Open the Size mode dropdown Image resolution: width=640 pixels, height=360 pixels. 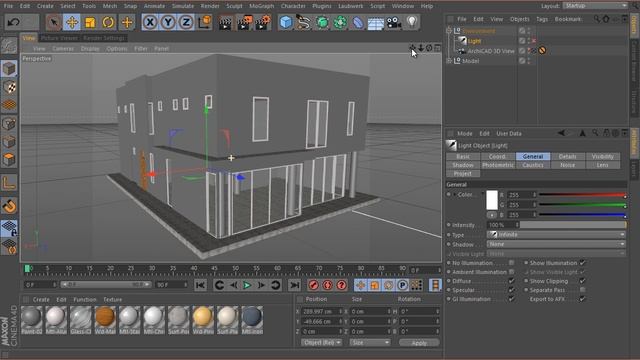tap(370, 342)
